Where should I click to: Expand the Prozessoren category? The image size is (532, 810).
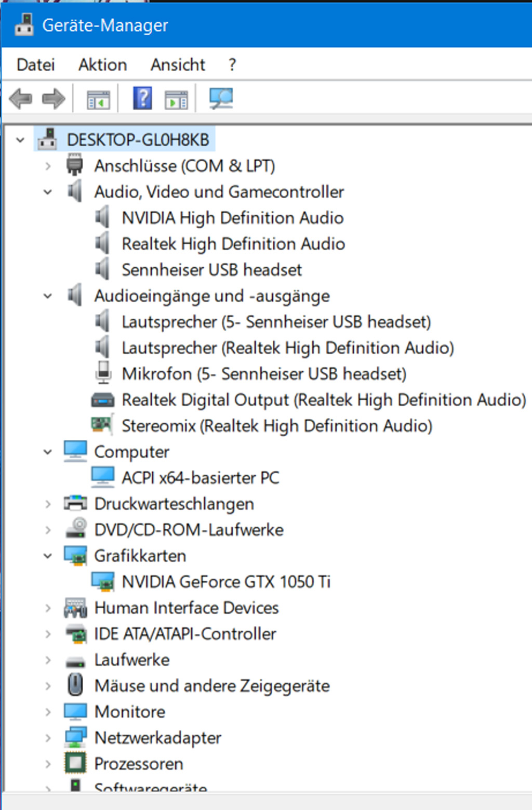pos(48,764)
